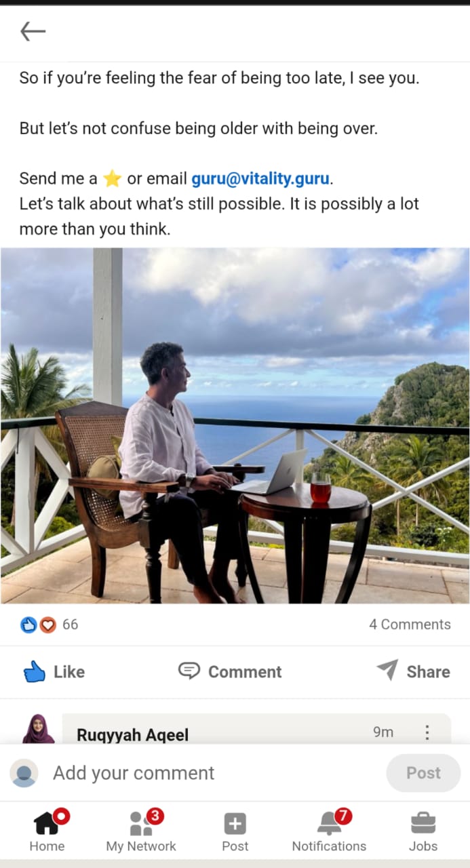View the 66 reactions list
This screenshot has width=470, height=868.
pos(70,625)
